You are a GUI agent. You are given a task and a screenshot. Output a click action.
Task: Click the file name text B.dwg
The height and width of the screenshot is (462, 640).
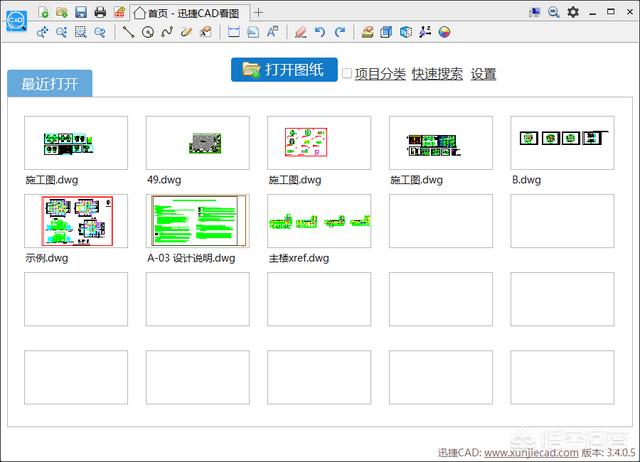point(527,180)
